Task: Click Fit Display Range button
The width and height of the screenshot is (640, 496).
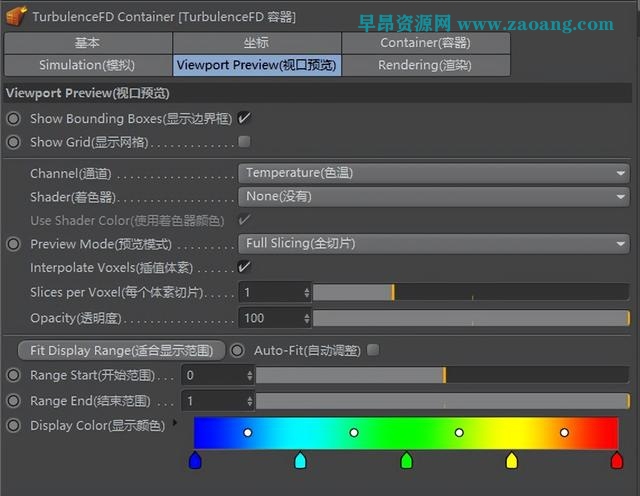Action: click(x=121, y=351)
